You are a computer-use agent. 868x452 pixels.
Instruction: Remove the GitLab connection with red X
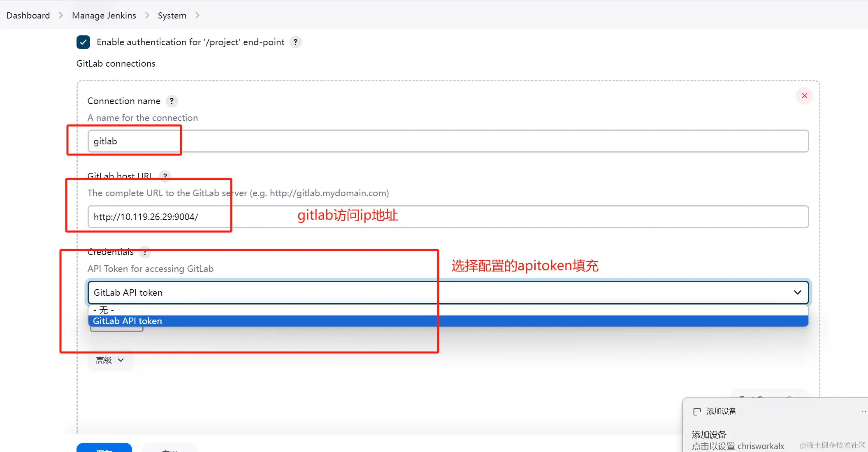point(804,96)
